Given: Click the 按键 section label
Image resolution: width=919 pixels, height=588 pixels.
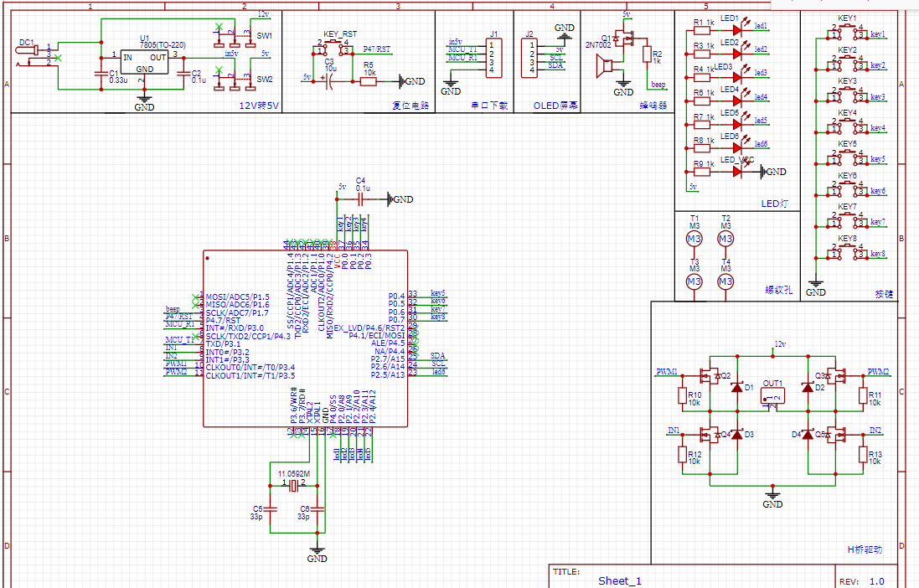Looking at the screenshot, I should (x=884, y=294).
